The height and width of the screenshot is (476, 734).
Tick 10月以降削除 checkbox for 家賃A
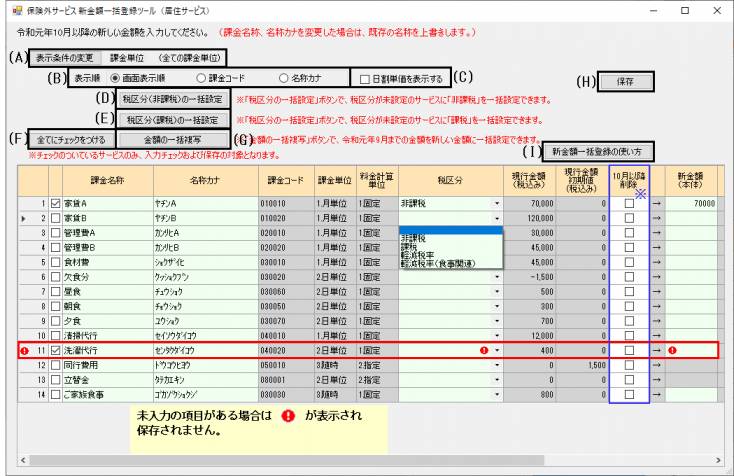pyautogui.click(x=628, y=202)
